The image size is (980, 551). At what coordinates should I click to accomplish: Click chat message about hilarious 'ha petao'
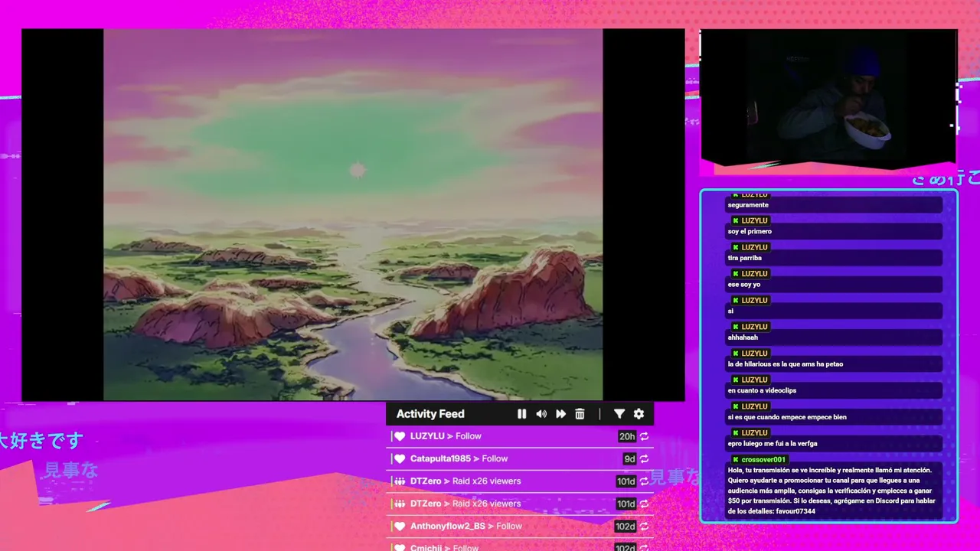(x=786, y=364)
